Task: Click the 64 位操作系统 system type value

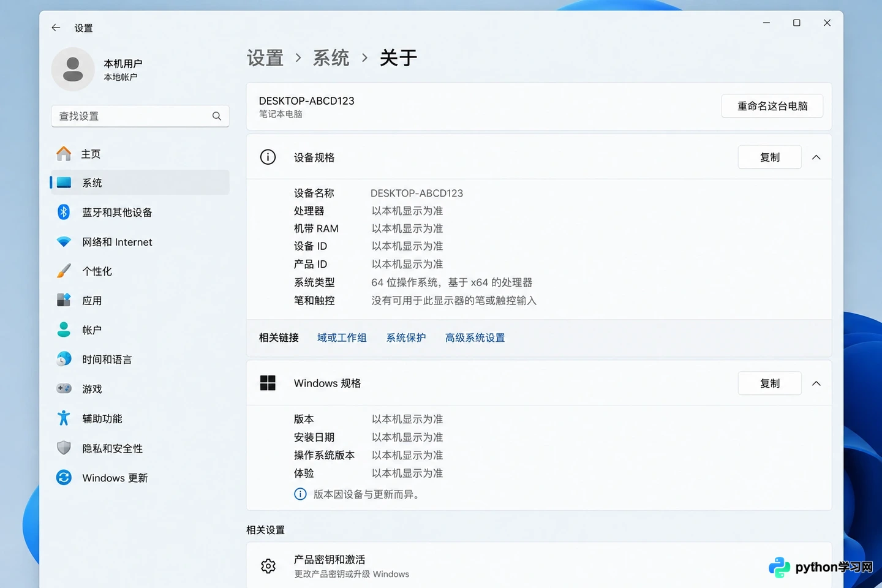Action: pos(452,282)
